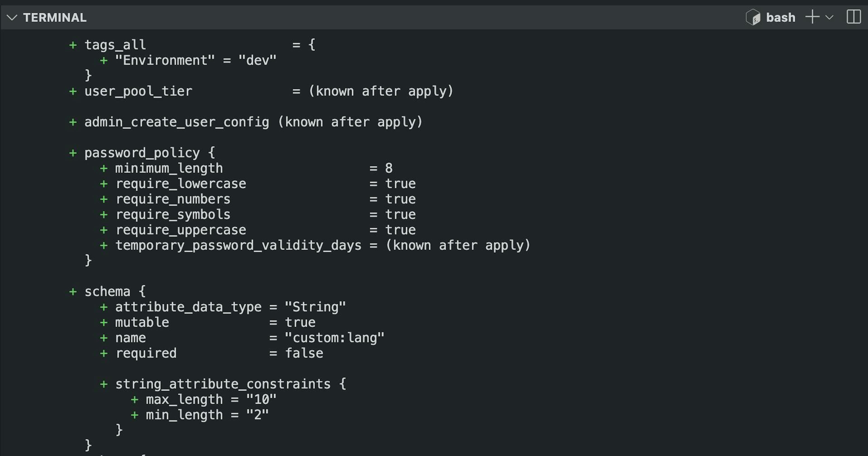
Task: Click the require_symbols line in output
Action: pos(173,214)
